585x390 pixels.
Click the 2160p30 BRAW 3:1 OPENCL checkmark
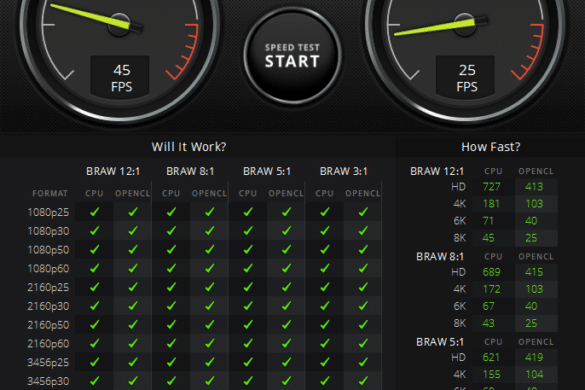[x=363, y=306]
